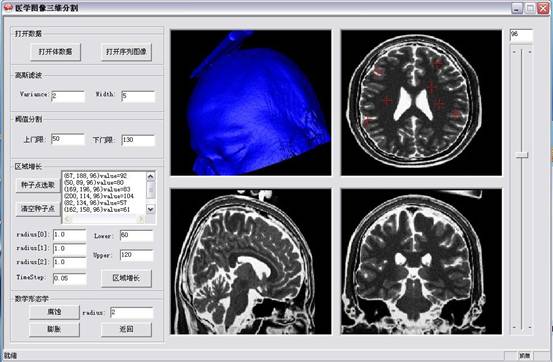This screenshot has height=362, width=553.
Task: Focus the Variance input field
Action: [68, 96]
